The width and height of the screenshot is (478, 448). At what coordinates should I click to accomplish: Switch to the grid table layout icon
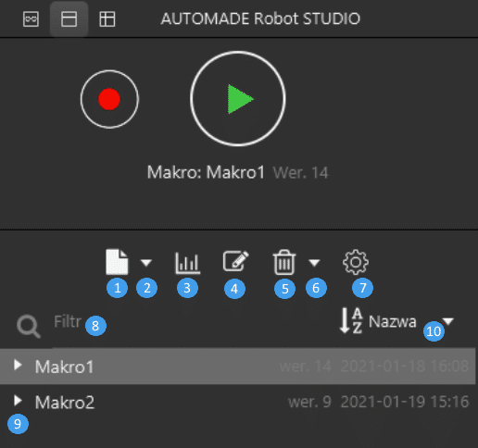point(107,19)
